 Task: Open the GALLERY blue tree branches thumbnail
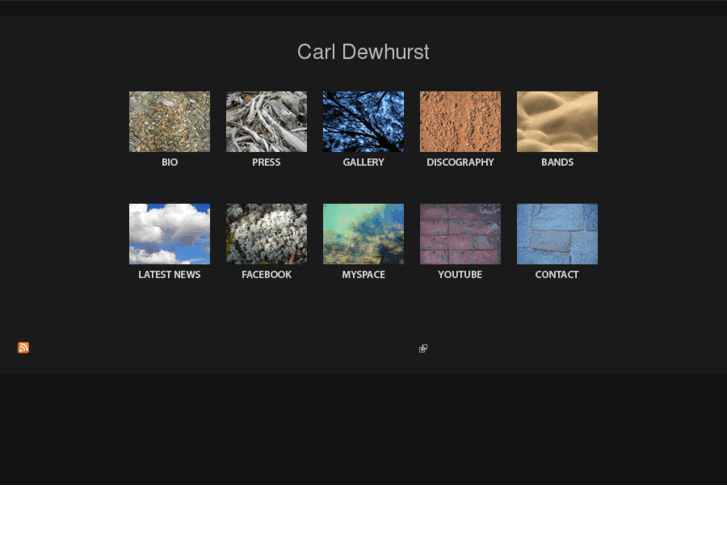coord(363,122)
